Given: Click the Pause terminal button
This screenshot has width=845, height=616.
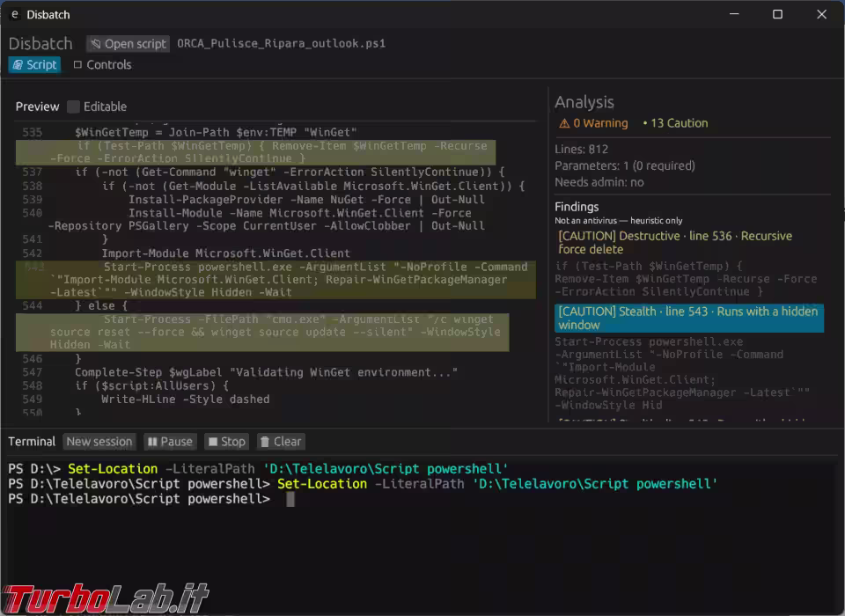Looking at the screenshot, I should pyautogui.click(x=170, y=442).
